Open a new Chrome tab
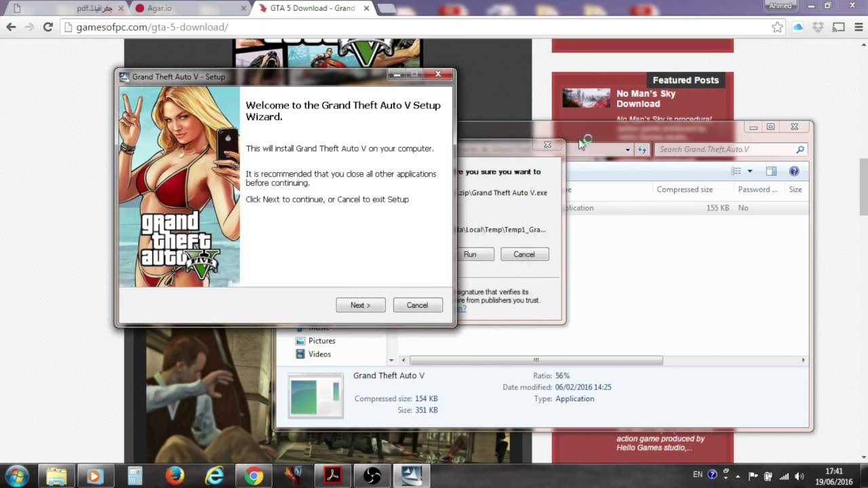 [386, 9]
